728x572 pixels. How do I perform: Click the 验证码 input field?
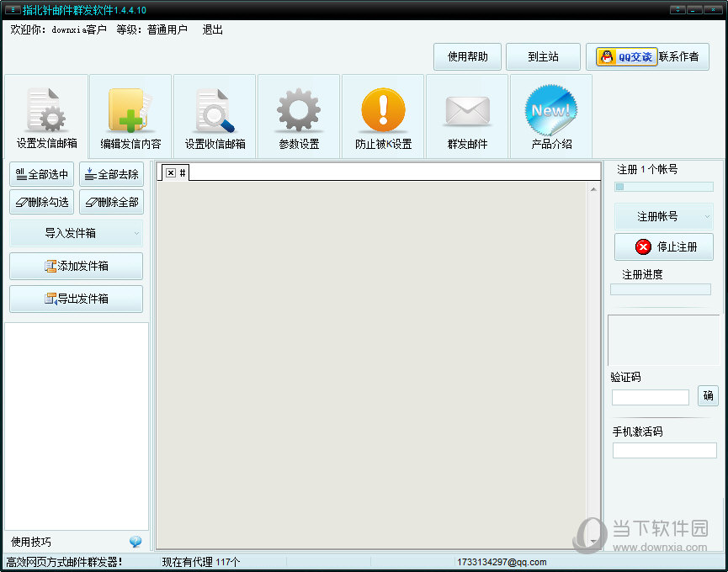[651, 397]
